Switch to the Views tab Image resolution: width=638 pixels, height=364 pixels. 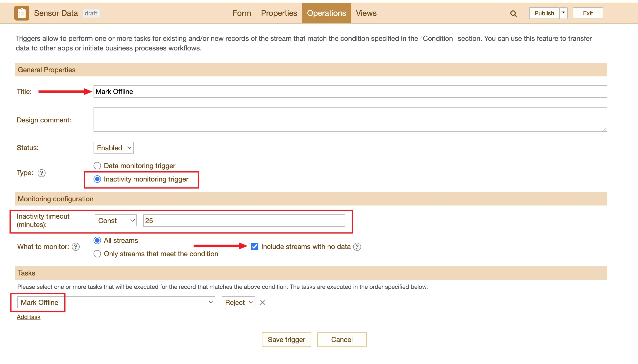click(x=366, y=13)
